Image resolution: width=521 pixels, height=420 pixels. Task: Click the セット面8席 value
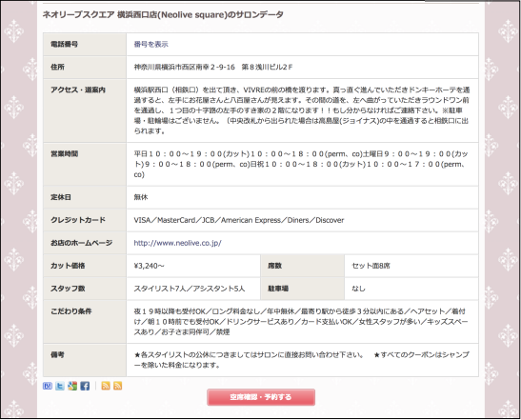(371, 266)
